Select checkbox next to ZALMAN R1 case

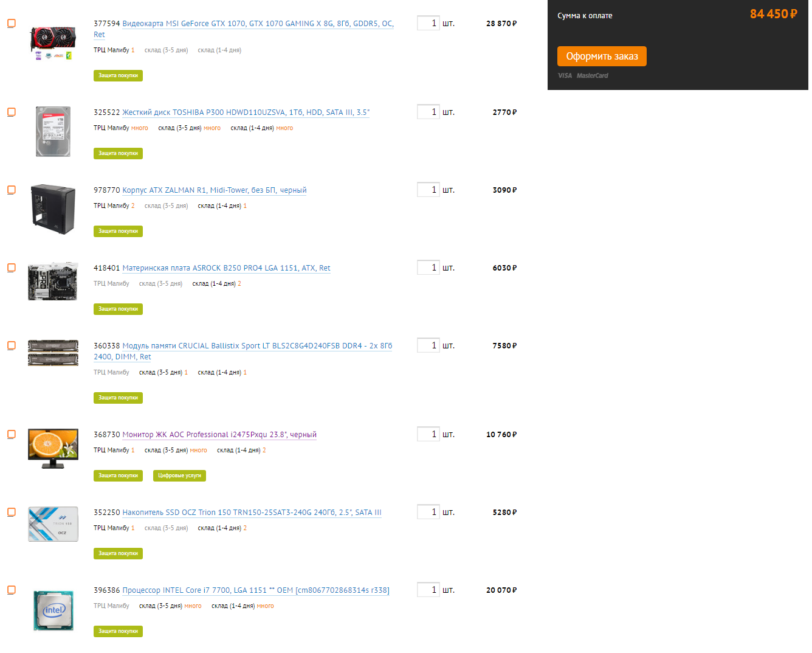11,190
